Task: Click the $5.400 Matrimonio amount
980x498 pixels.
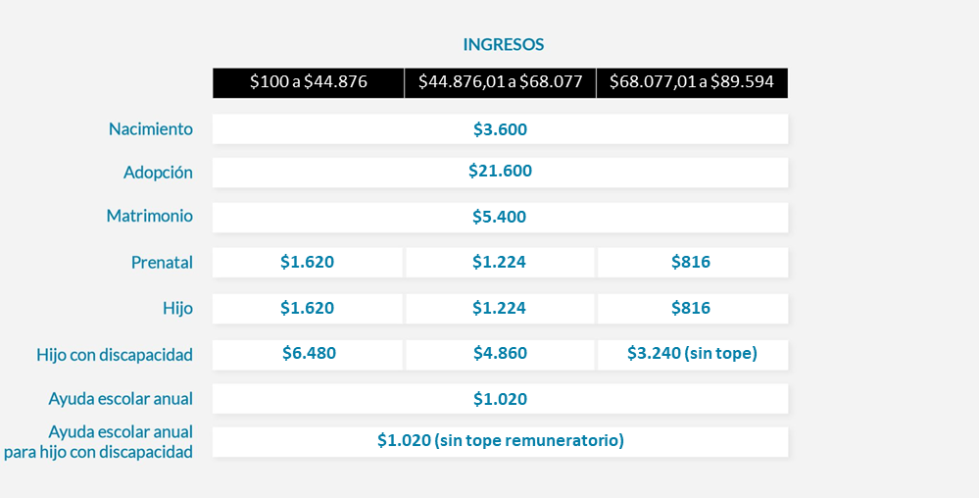Action: pyautogui.click(x=500, y=217)
